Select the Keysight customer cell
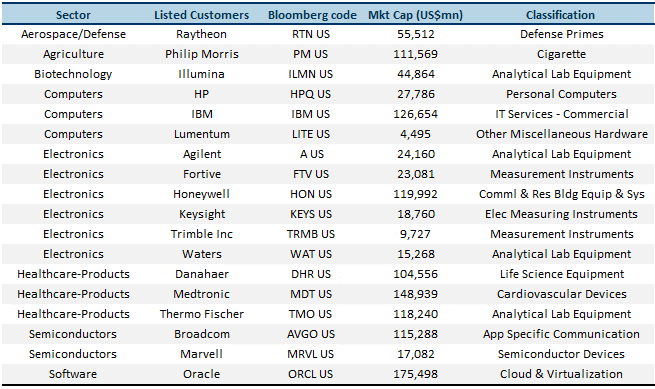The width and height of the screenshot is (655, 389). coord(202,214)
